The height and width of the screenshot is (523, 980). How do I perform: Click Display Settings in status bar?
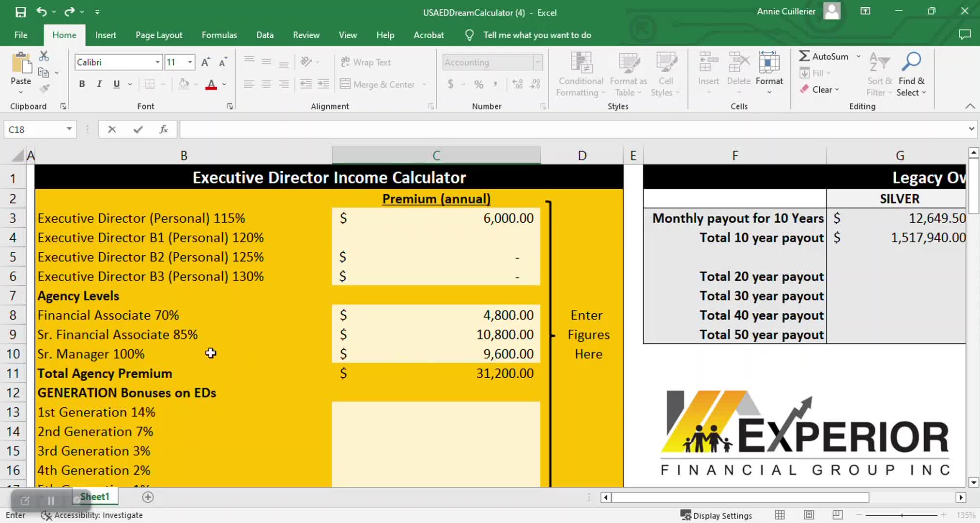pyautogui.click(x=717, y=515)
